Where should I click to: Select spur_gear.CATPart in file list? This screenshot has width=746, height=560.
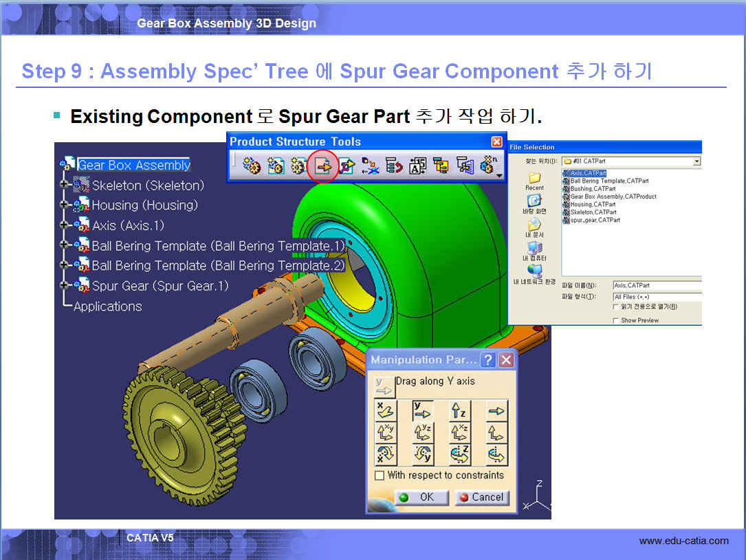tap(595, 220)
